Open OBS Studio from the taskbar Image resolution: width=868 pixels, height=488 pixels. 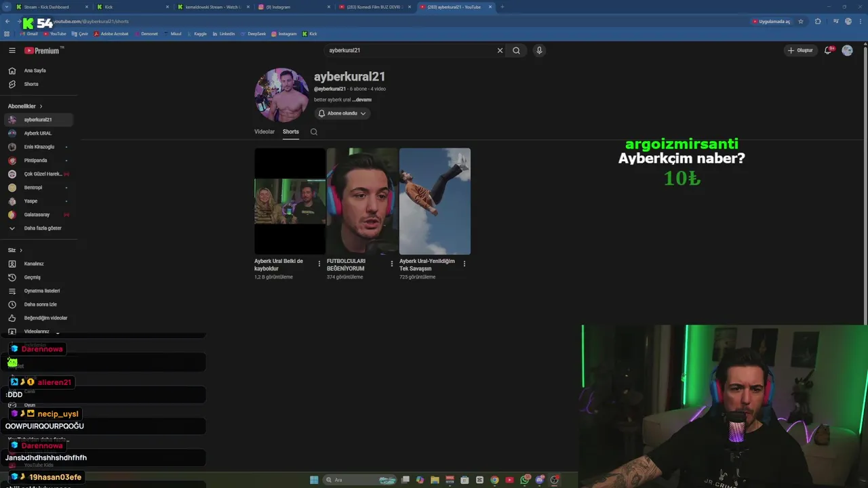(555, 480)
